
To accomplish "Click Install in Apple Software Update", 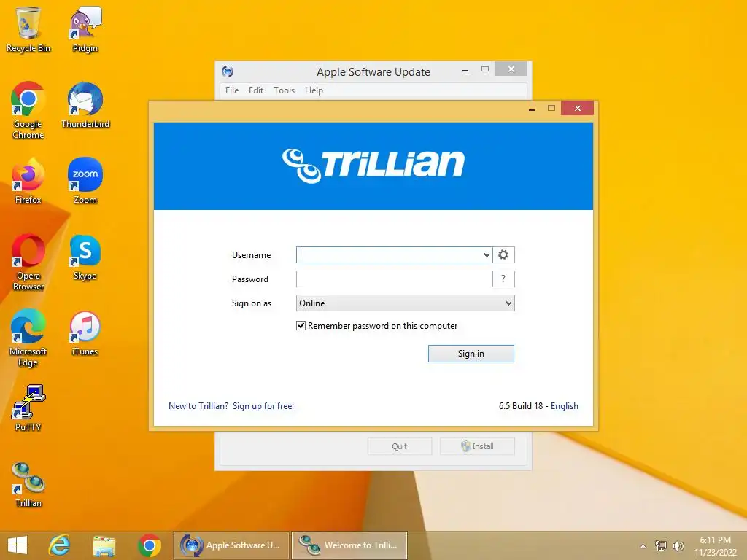I will (477, 446).
